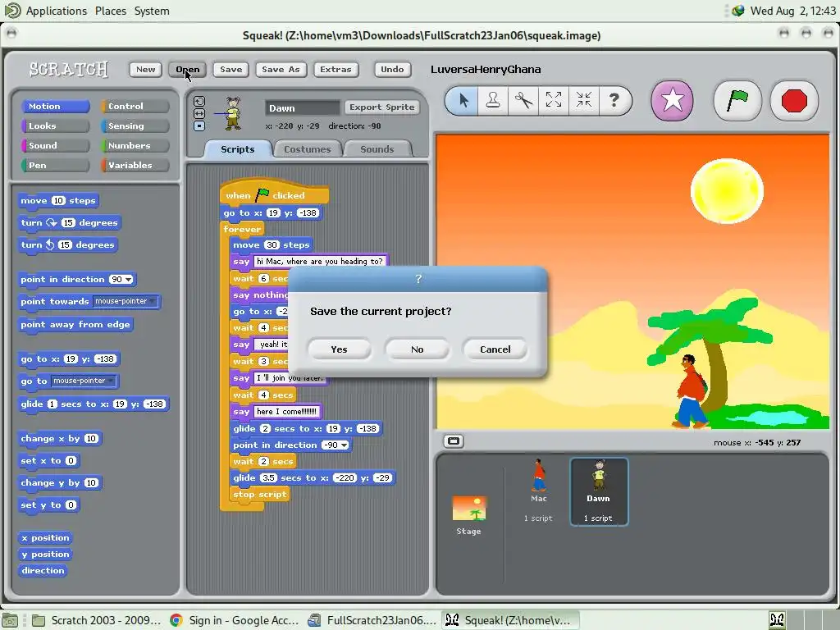Select the Mac sprite thumbnail
Screen dimensions: 840x630
coord(538,491)
